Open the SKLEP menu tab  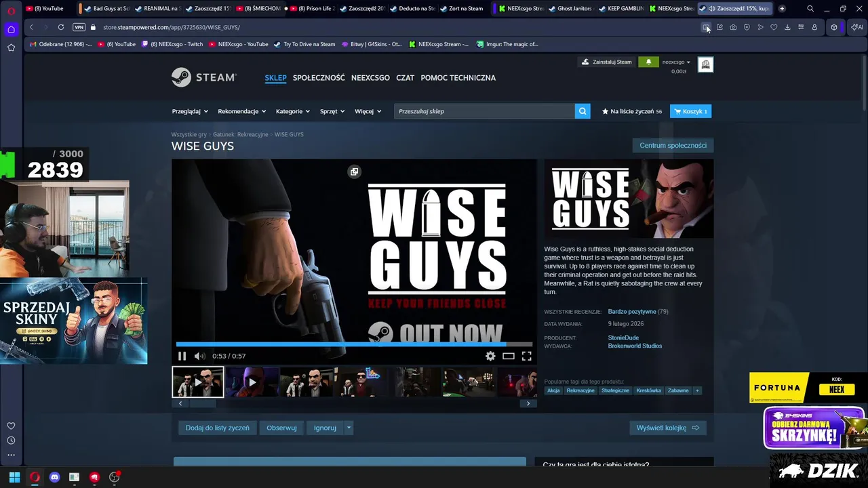[x=275, y=77]
